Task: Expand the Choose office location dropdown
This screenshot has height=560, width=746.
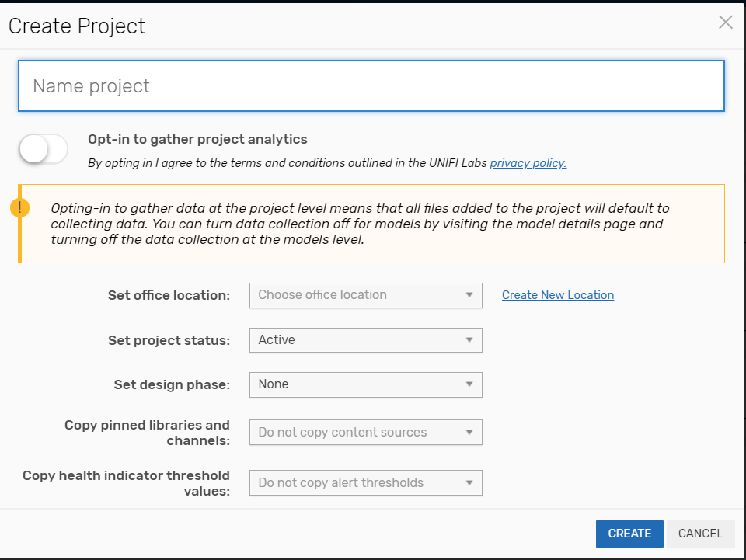Action: tap(365, 295)
